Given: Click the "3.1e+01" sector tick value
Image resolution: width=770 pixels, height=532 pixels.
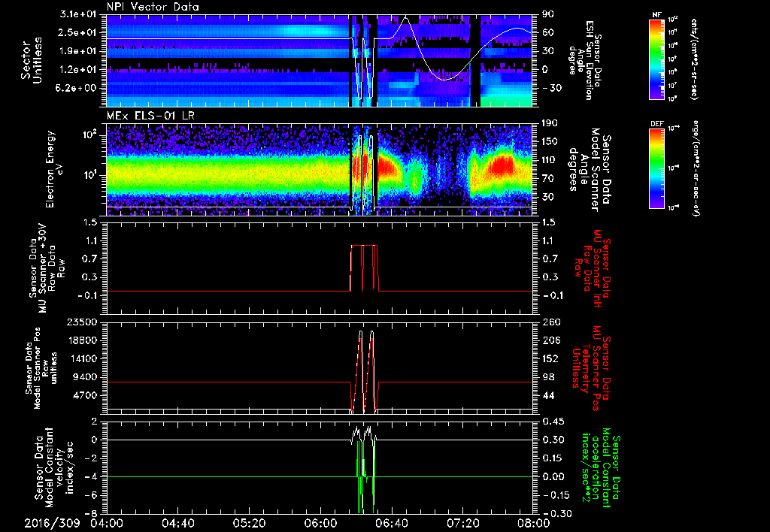Looking at the screenshot, I should point(80,14).
